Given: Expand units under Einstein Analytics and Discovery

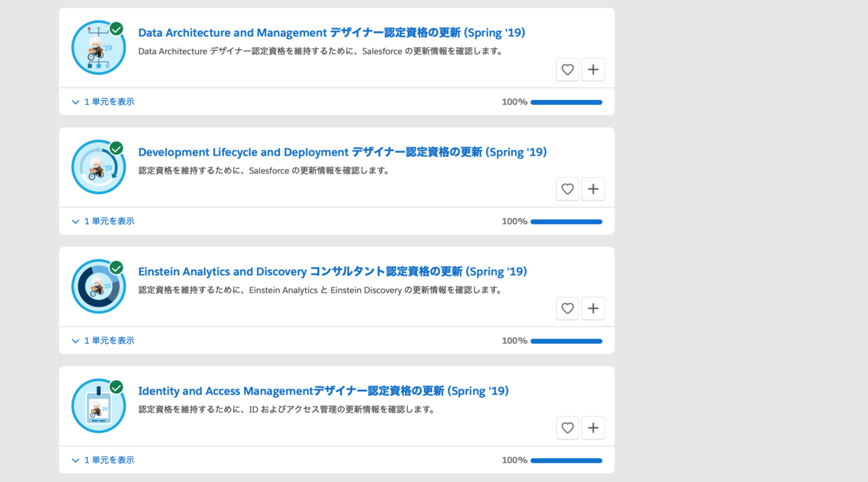Looking at the screenshot, I should 103,341.
